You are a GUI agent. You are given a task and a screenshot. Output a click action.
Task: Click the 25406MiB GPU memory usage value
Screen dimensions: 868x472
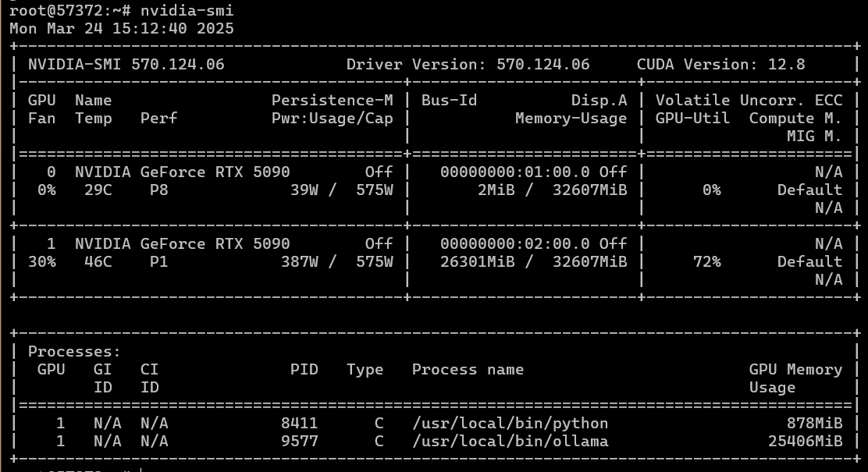(x=805, y=441)
